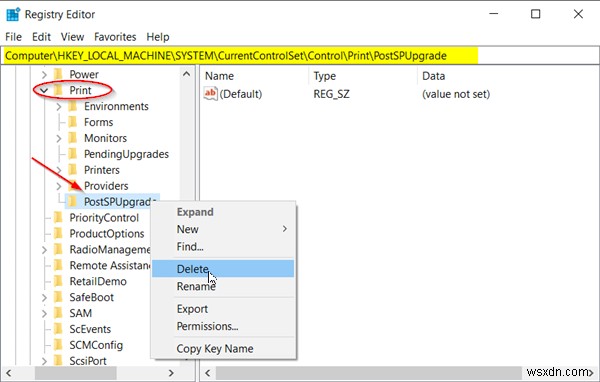Click the Environments folder icon

point(73,106)
